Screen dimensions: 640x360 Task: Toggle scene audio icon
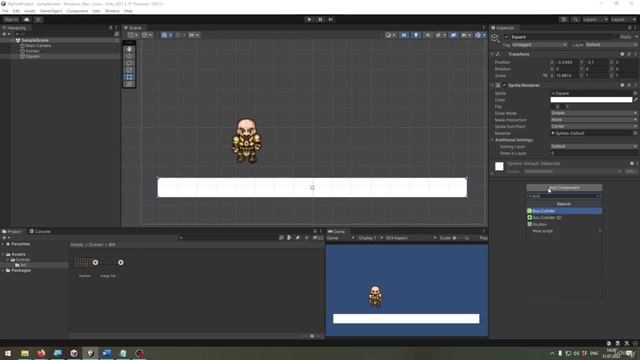[427, 35]
